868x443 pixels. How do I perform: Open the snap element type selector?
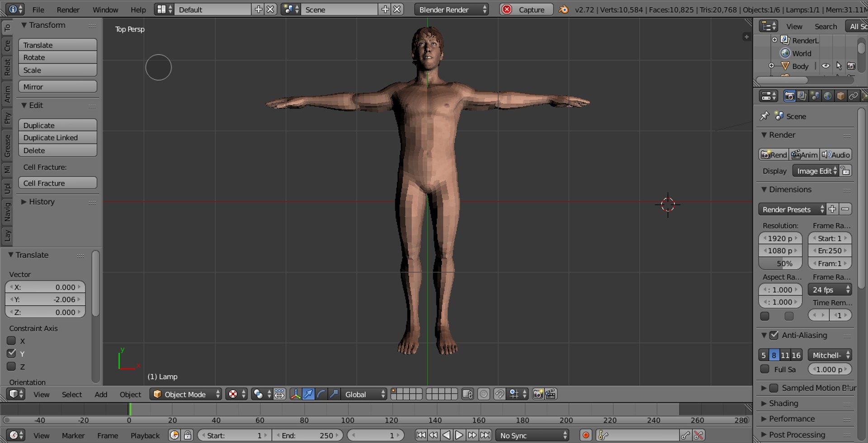coord(517,394)
